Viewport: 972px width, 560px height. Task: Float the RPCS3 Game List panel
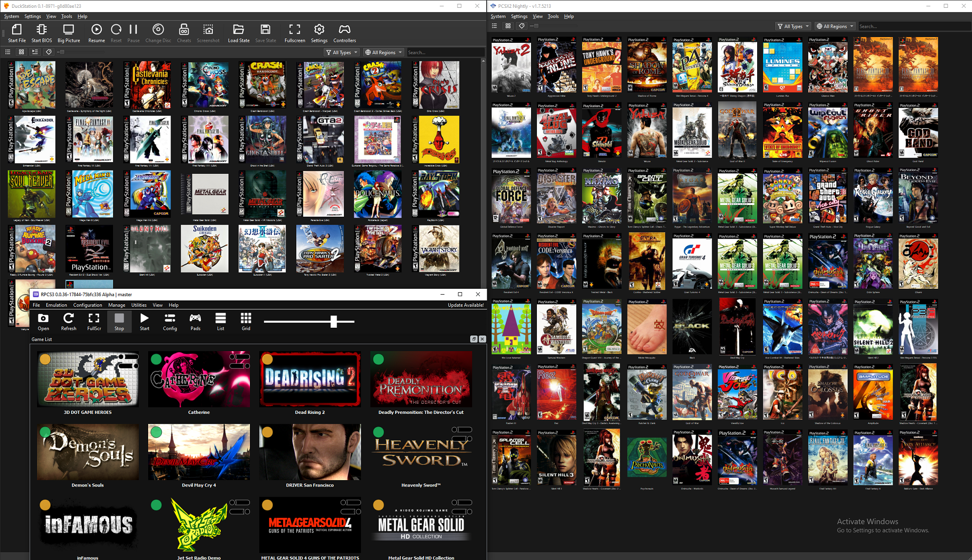[x=474, y=339]
